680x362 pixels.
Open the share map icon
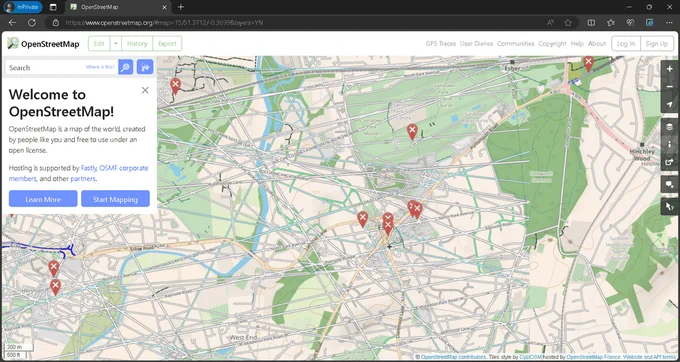670,162
